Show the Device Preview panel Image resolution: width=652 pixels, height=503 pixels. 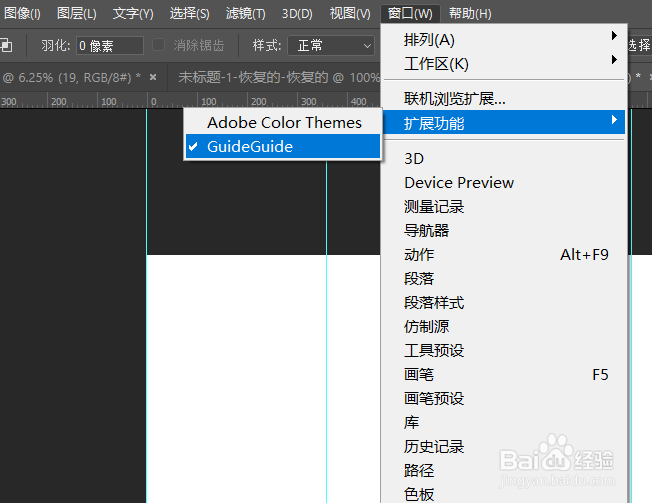[504, 182]
